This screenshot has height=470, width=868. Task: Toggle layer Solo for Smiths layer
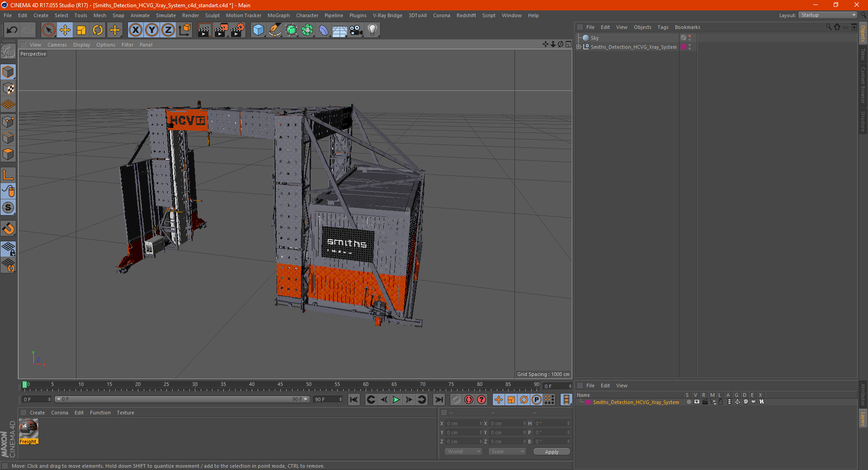689,402
